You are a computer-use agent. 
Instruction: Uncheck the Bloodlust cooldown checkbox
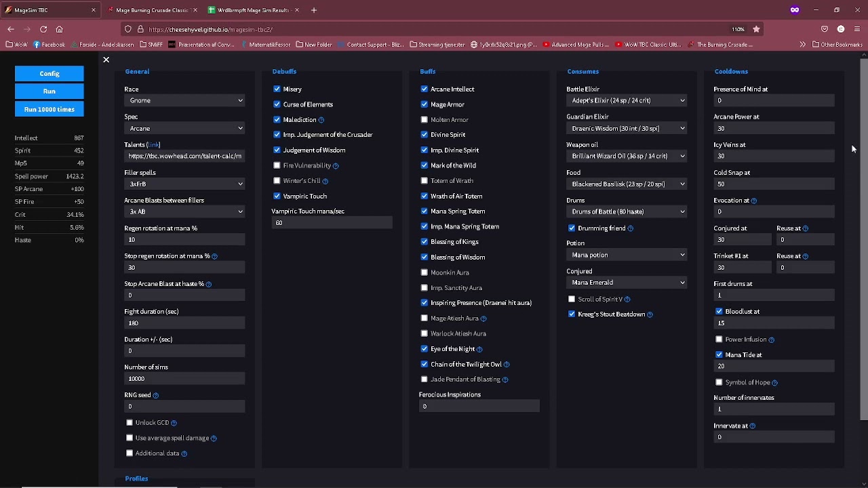[x=719, y=312]
